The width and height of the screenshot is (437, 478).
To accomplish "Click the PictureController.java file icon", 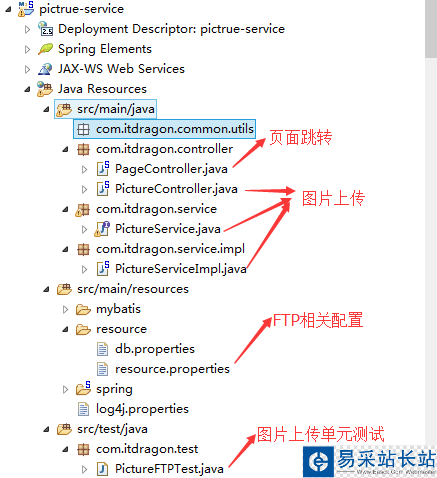I will coord(103,189).
